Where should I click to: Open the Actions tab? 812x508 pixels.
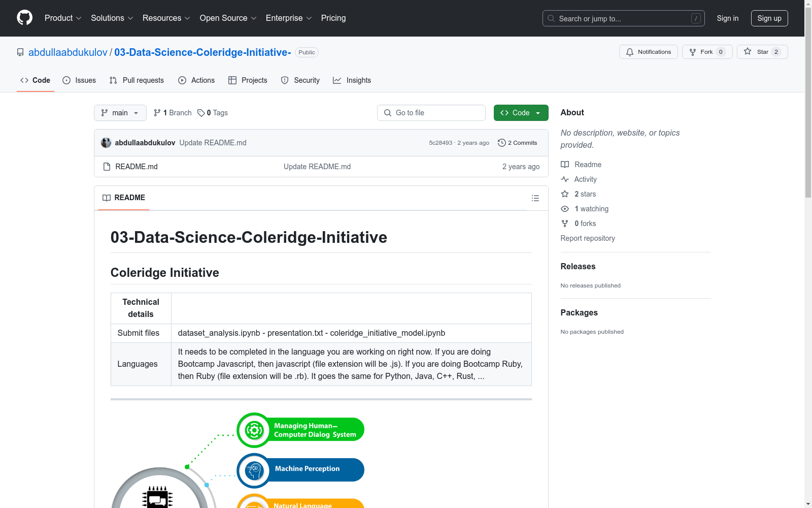point(196,80)
